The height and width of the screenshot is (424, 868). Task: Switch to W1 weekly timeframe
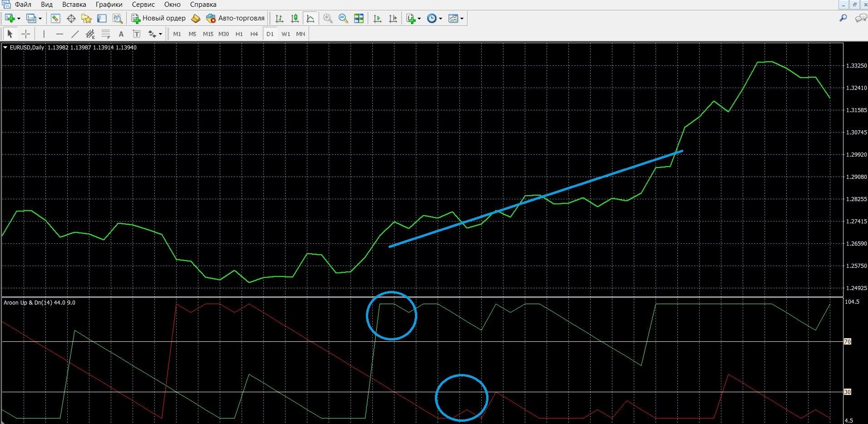[286, 34]
